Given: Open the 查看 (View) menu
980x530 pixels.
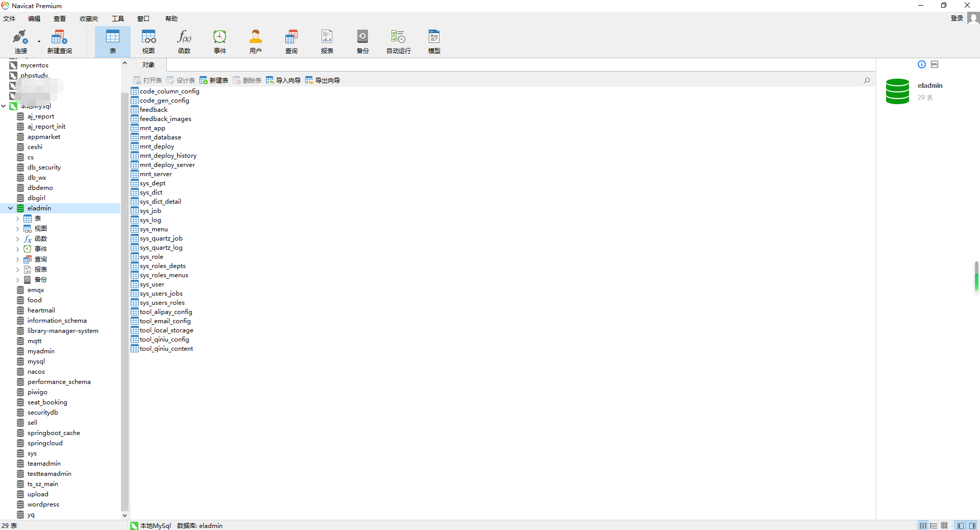Looking at the screenshot, I should click(x=60, y=19).
